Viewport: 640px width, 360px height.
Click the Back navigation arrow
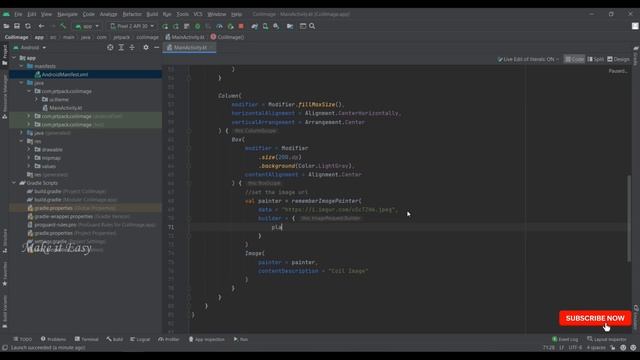(41, 26)
